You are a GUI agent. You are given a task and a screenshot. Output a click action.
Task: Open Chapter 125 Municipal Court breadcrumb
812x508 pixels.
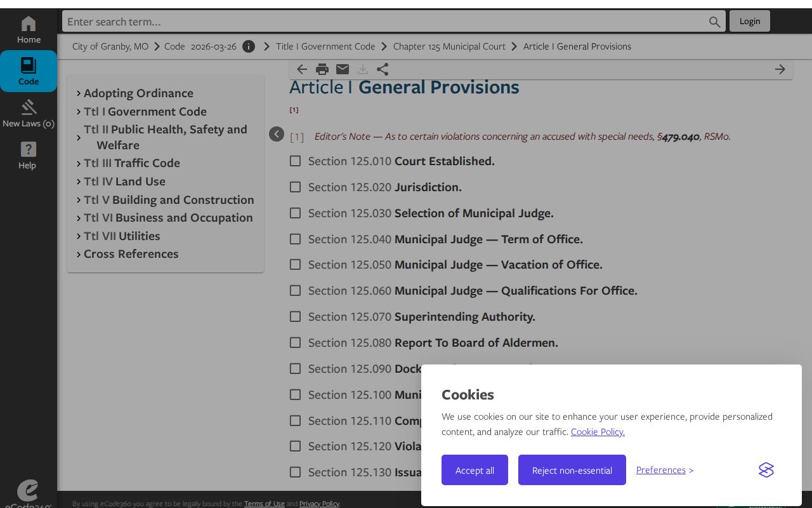[449, 46]
